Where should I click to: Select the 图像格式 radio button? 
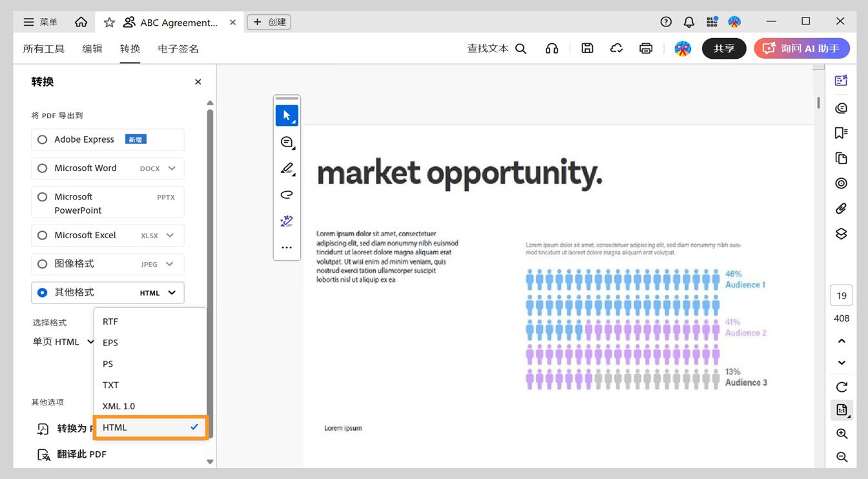(43, 263)
